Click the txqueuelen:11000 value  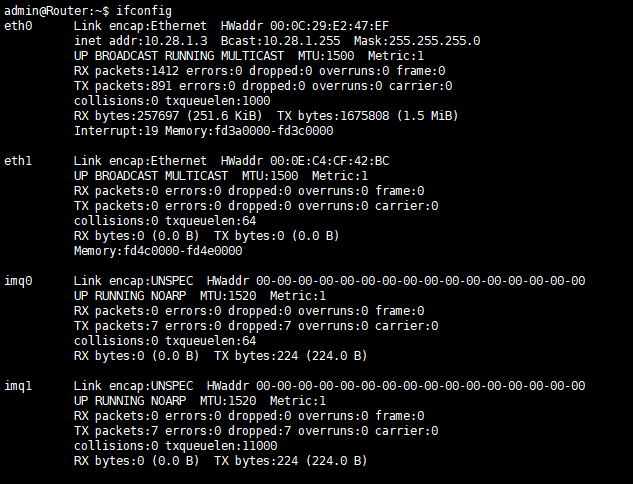click(x=221, y=446)
